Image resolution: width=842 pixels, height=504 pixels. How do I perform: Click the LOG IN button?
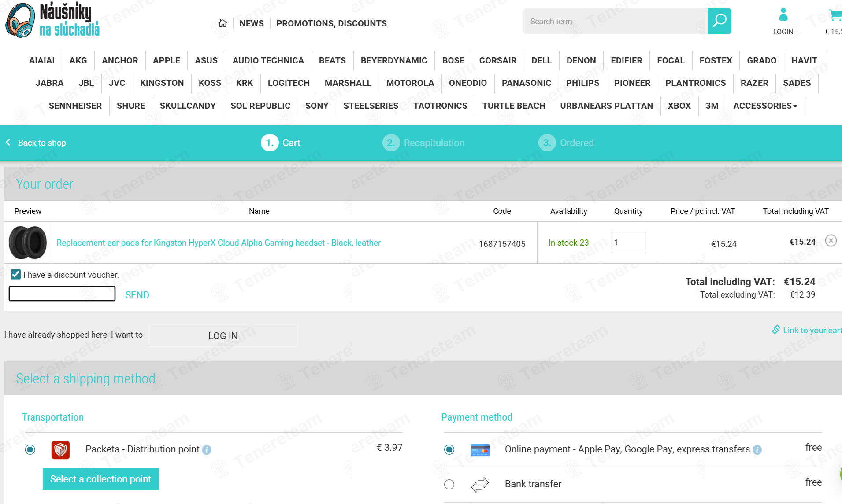[223, 335]
